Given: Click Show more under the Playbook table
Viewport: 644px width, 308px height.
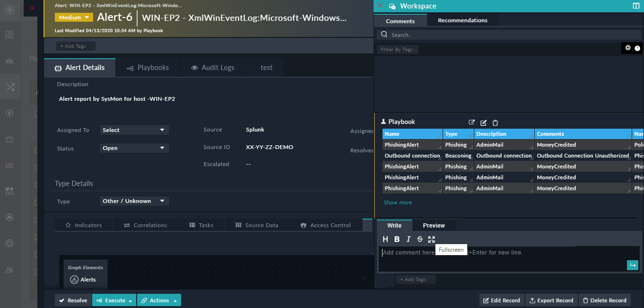Looking at the screenshot, I should [398, 202].
